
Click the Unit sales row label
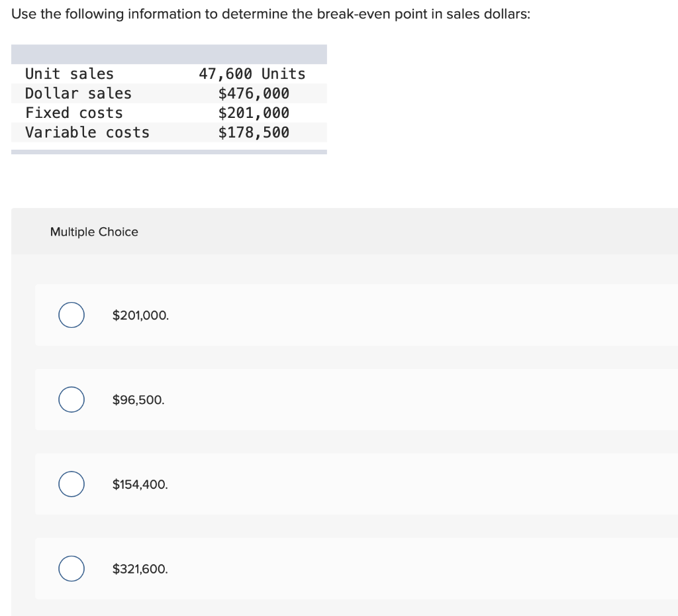pos(70,74)
